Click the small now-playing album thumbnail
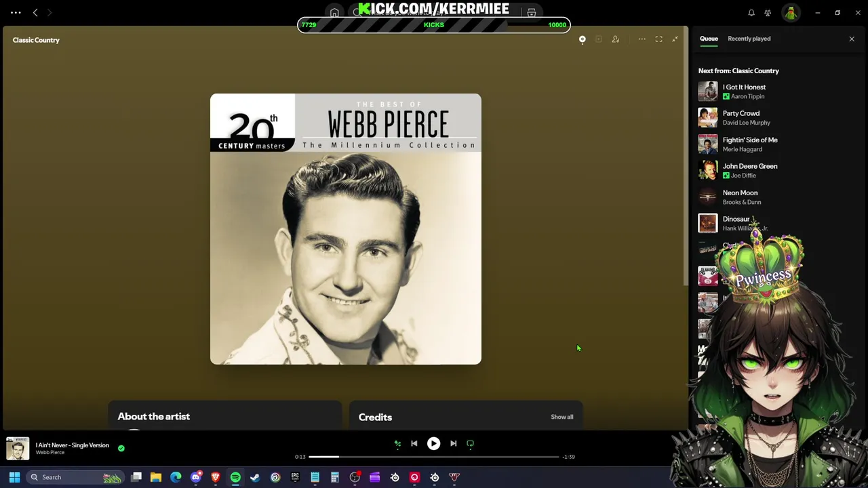Image resolution: width=868 pixels, height=488 pixels. click(18, 449)
